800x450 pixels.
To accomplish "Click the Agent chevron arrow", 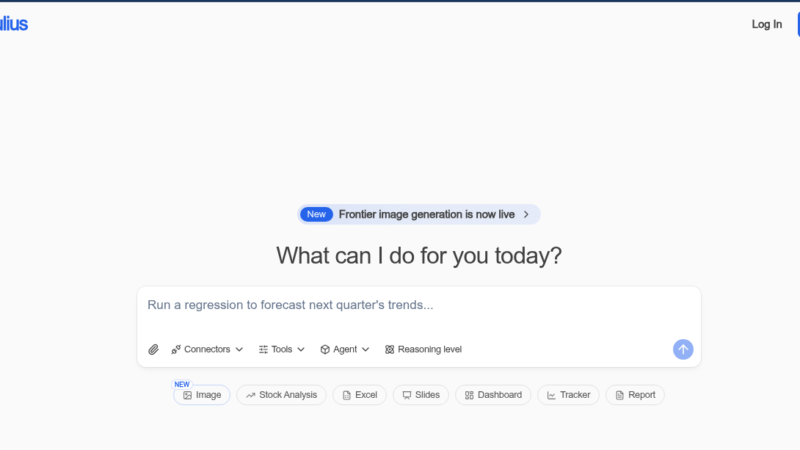I will click(365, 349).
